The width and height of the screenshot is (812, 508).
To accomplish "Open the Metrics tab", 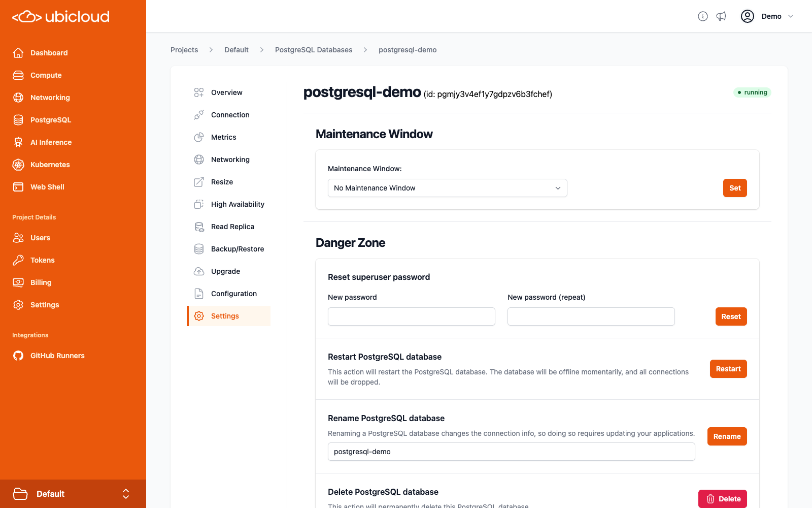I will tap(228, 137).
